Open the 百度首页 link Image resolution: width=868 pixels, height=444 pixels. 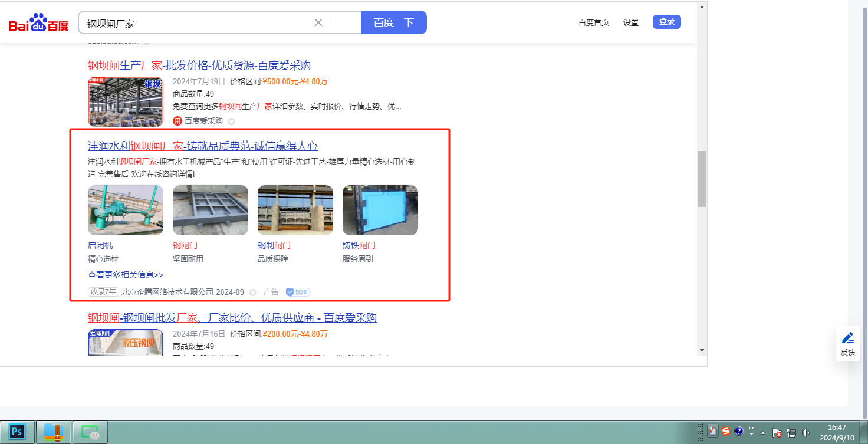tap(594, 22)
